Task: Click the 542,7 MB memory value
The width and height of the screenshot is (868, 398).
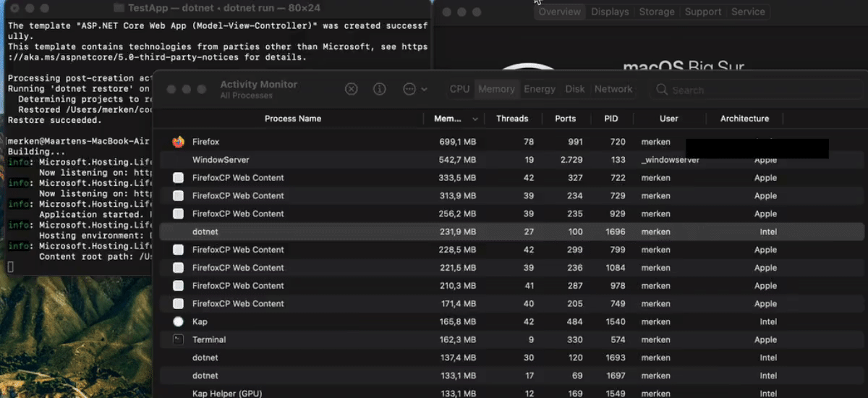Action: 457,160
